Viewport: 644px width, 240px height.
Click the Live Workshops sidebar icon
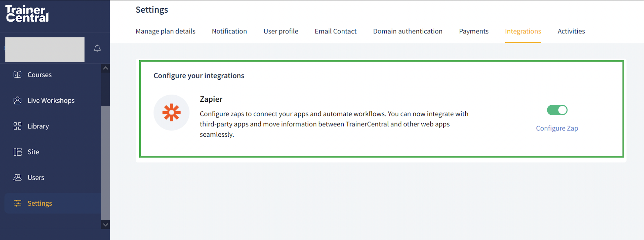(x=17, y=100)
